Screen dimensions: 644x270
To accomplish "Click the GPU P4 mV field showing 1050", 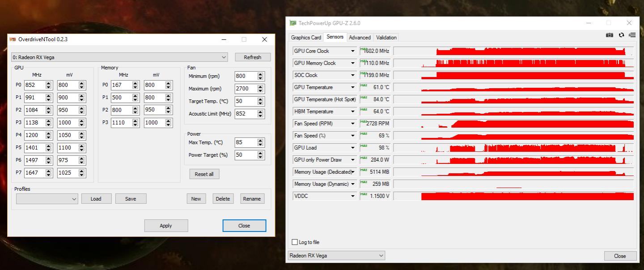I will coord(68,135).
